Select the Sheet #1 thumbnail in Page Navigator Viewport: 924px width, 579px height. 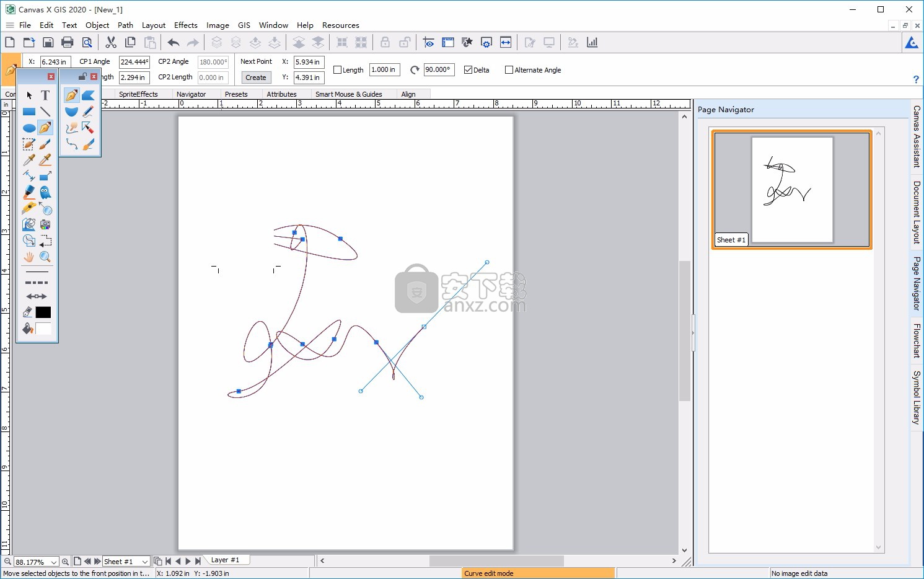(x=792, y=189)
